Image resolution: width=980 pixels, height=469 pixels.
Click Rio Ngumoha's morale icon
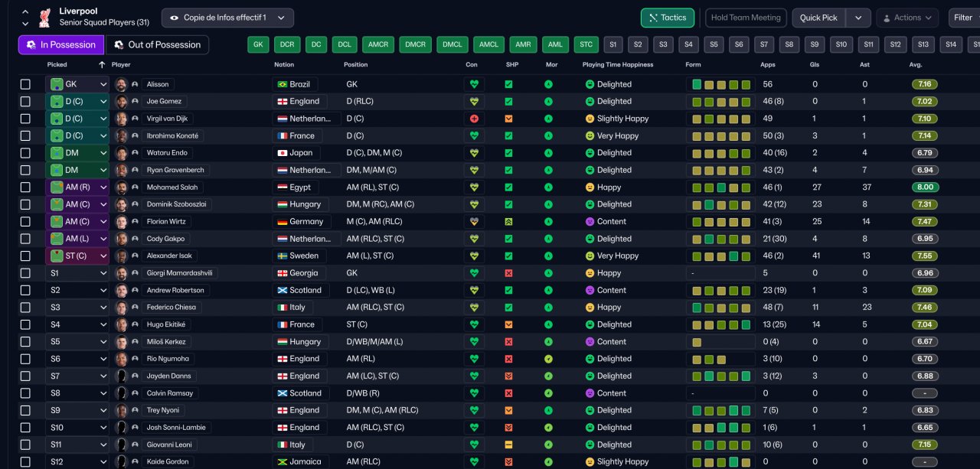coord(548,359)
